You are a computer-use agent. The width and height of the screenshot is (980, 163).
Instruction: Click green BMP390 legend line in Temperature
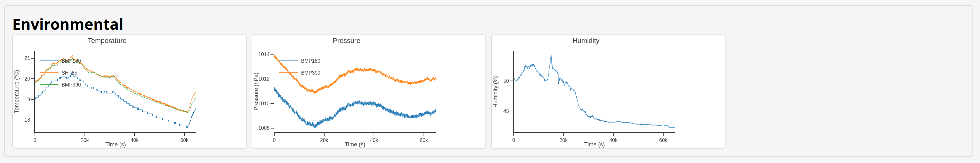(x=49, y=85)
